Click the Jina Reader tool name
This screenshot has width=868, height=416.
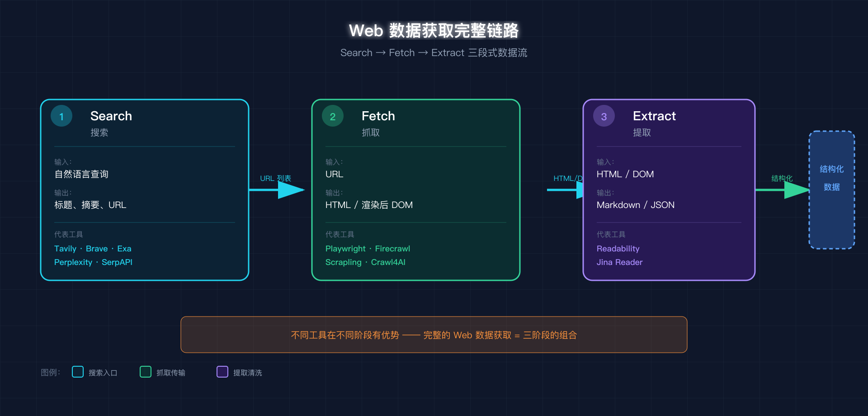pos(619,262)
